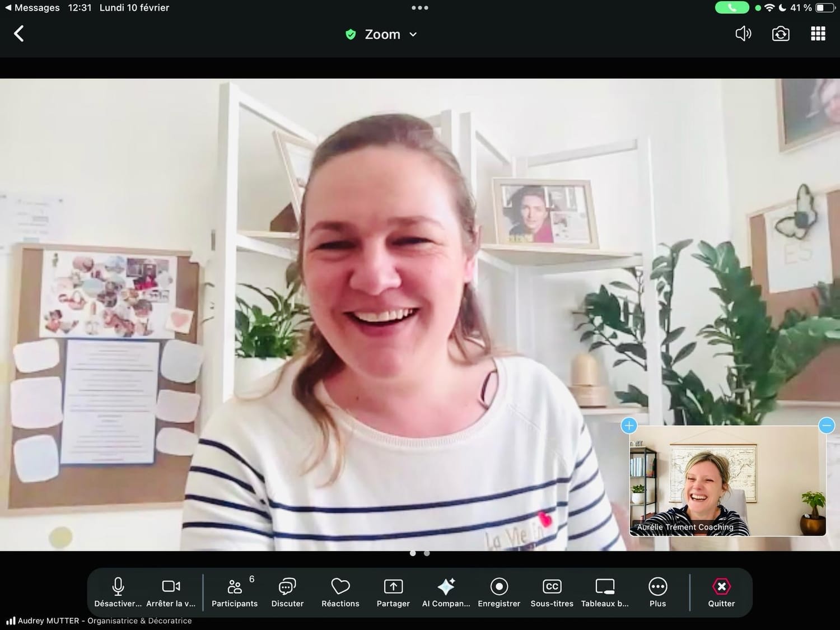Open gallery grid view icon
The width and height of the screenshot is (840, 630).
[x=818, y=34]
